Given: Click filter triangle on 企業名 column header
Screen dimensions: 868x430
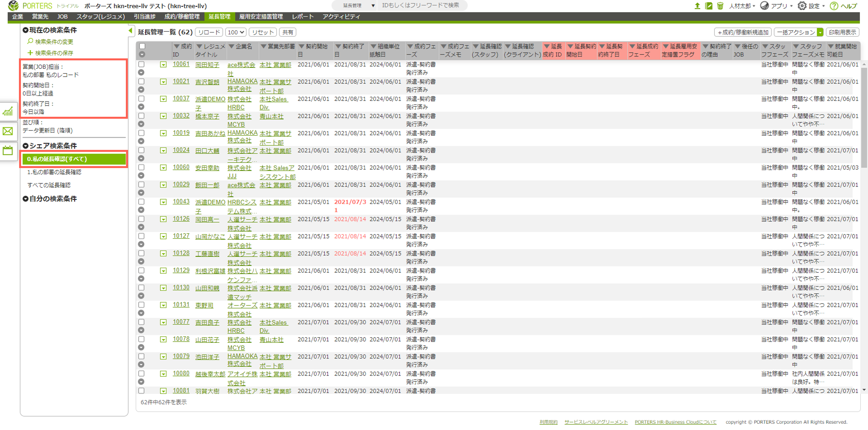Looking at the screenshot, I should click(231, 47).
